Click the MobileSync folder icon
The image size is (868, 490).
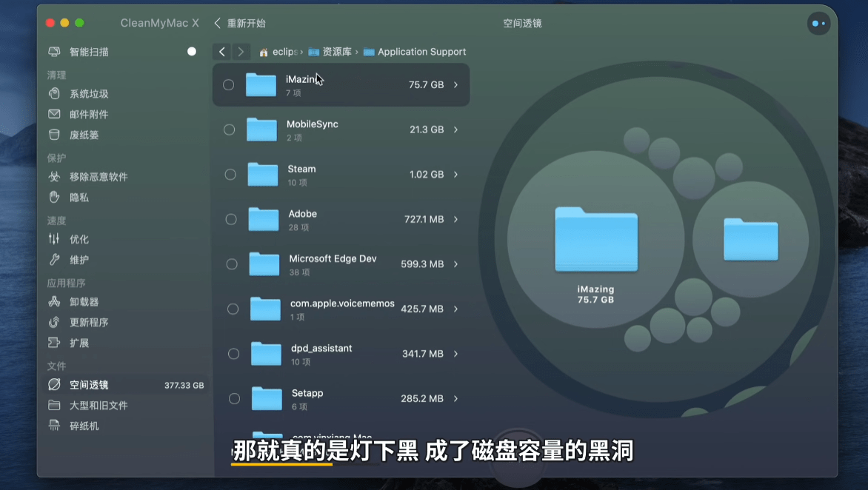(262, 130)
